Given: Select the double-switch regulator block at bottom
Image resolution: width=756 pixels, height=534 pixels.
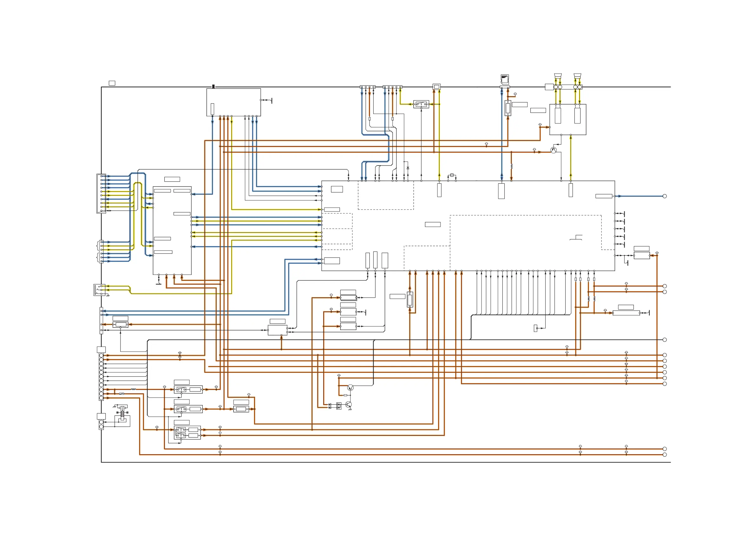Looking at the screenshot, I should coord(187,433).
